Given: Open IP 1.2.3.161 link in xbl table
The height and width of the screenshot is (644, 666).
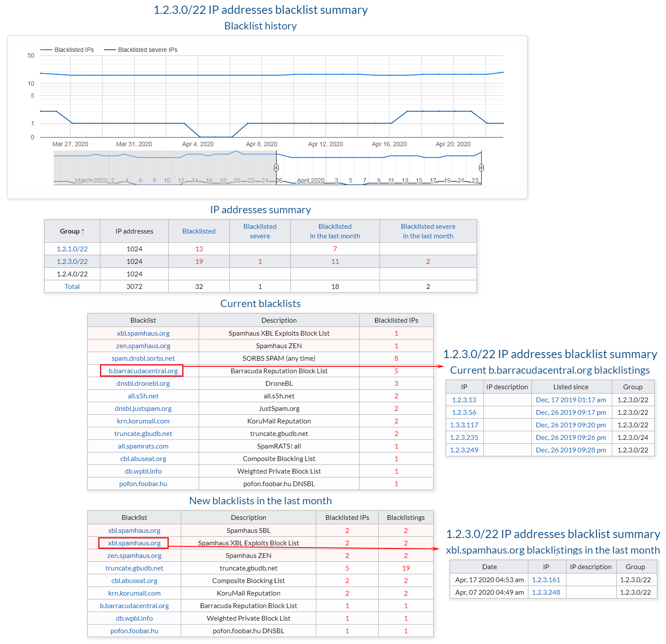Looking at the screenshot, I should click(x=546, y=580).
